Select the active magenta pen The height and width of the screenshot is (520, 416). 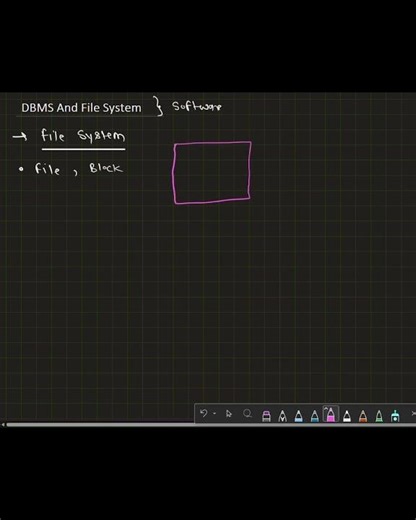[331, 414]
